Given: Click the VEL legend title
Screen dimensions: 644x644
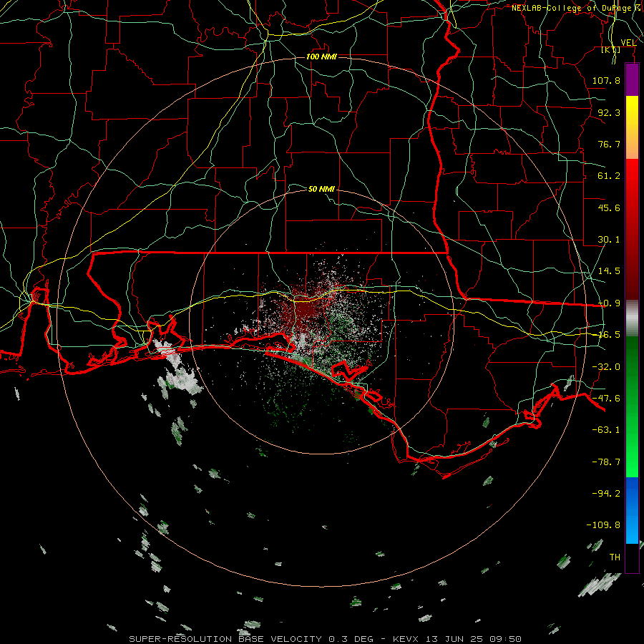Looking at the screenshot, I should point(628,43).
